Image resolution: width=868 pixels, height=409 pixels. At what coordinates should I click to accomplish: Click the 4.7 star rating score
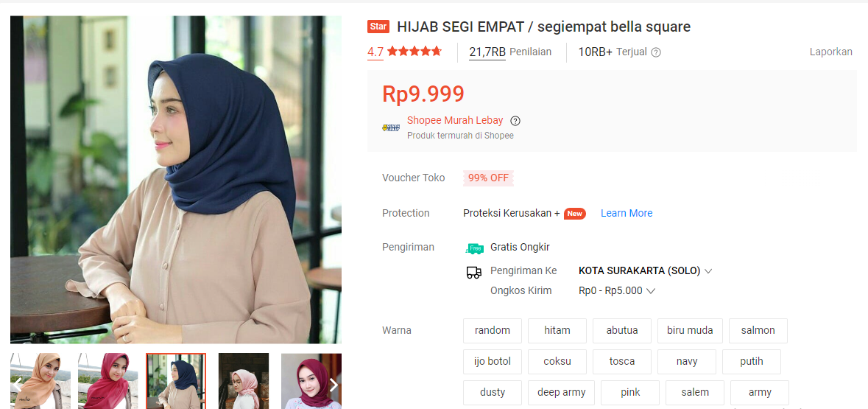point(375,52)
